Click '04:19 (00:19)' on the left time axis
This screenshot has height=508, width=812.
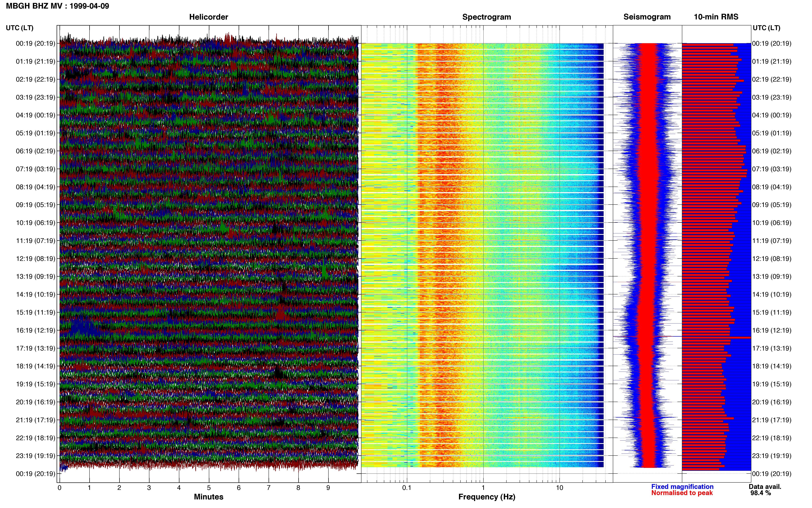click(36, 115)
